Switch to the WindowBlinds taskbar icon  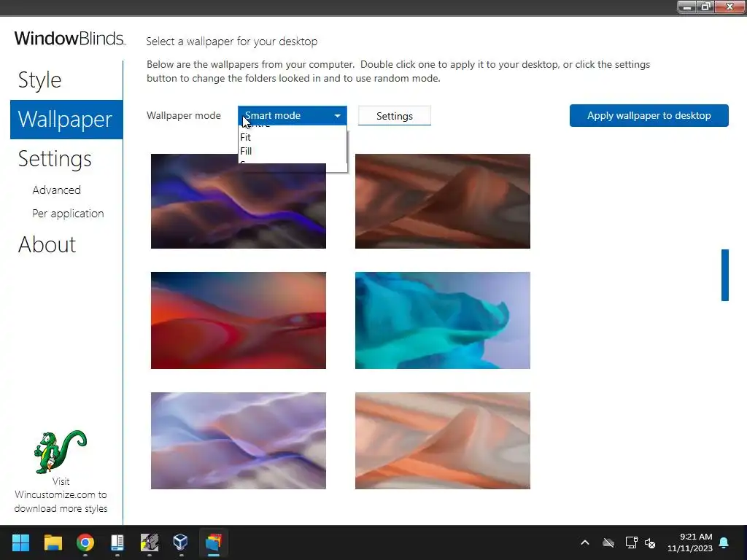pos(214,542)
